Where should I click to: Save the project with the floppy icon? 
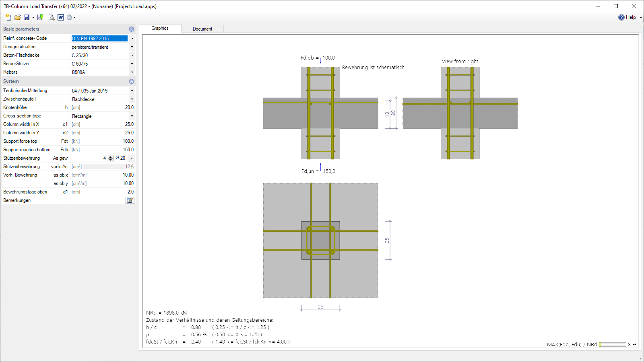(27, 17)
